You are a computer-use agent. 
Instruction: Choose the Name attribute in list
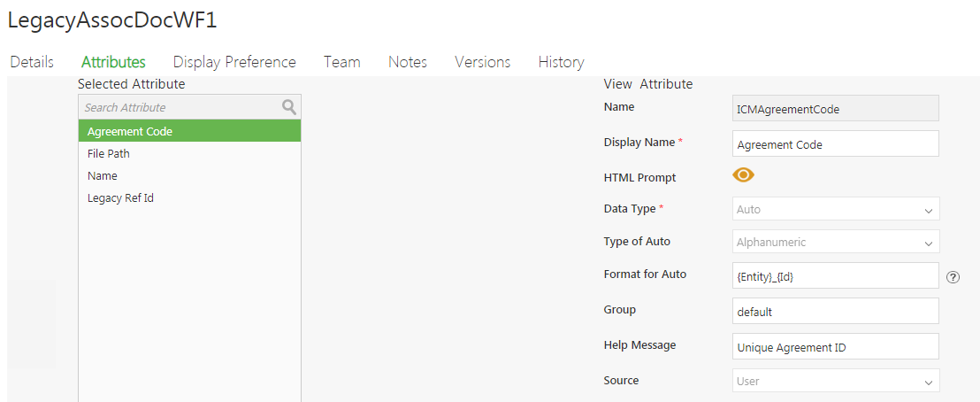point(103,175)
